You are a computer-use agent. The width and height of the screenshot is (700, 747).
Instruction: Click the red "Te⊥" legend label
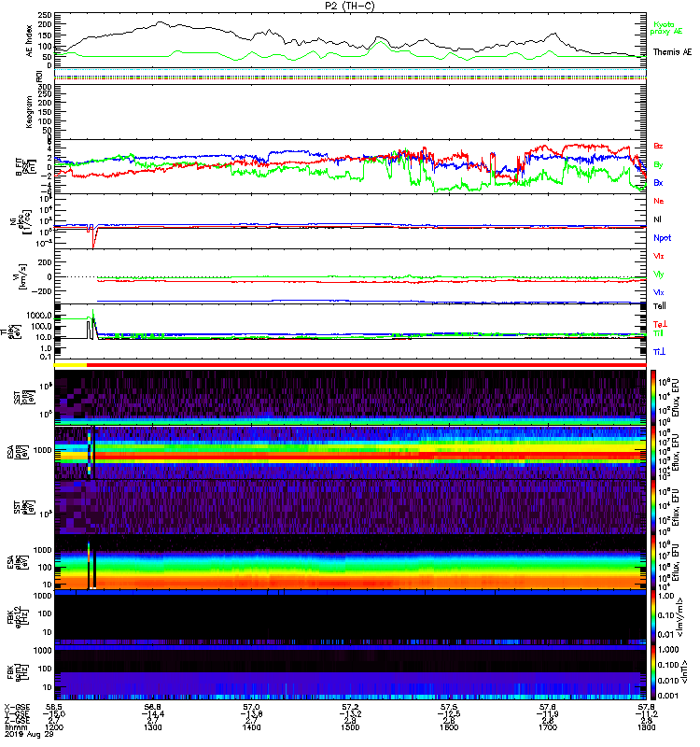(x=660, y=324)
